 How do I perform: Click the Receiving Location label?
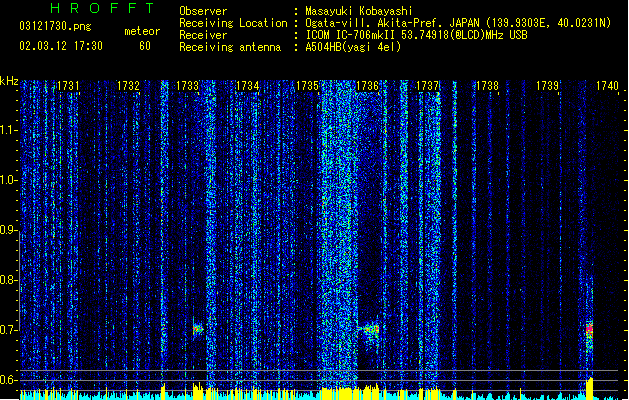[x=233, y=23]
